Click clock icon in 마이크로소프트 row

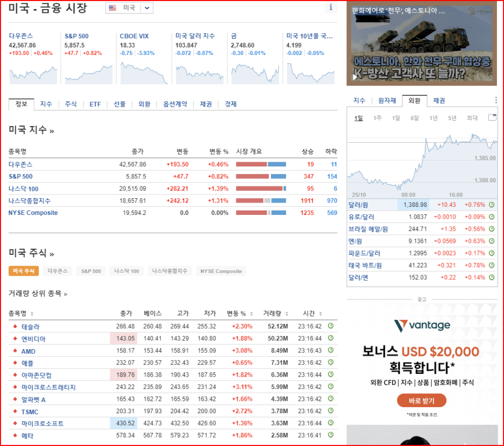click(x=331, y=423)
